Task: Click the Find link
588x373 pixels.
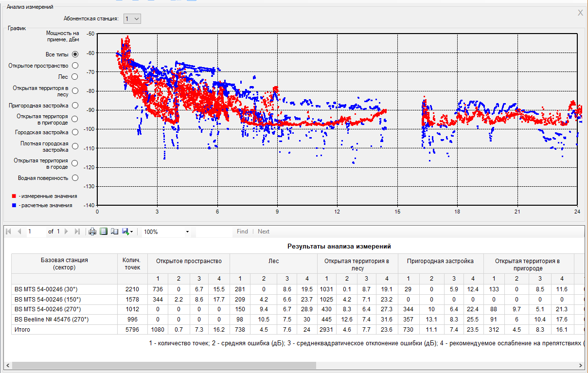Action: point(242,231)
